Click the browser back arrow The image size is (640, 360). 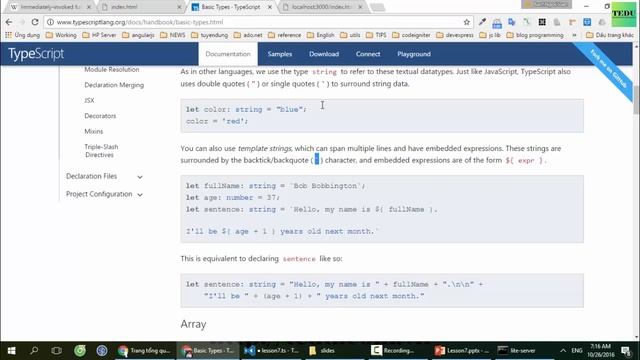pyautogui.click(x=9, y=22)
